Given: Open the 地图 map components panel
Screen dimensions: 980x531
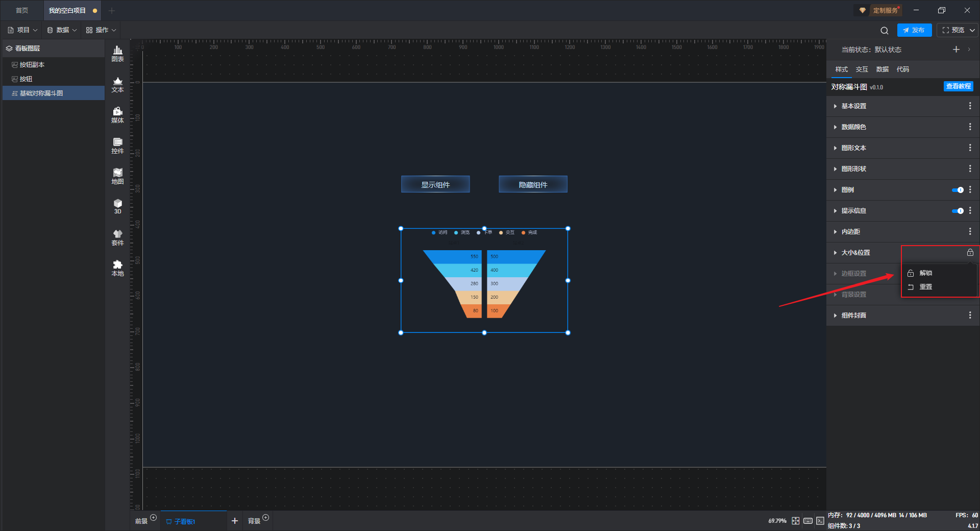Looking at the screenshot, I should (117, 176).
